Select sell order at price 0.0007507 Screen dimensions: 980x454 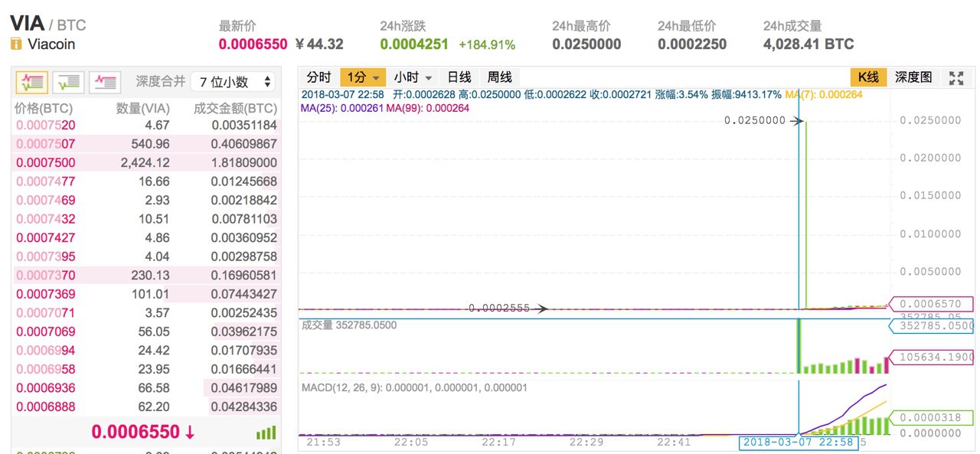point(146,143)
